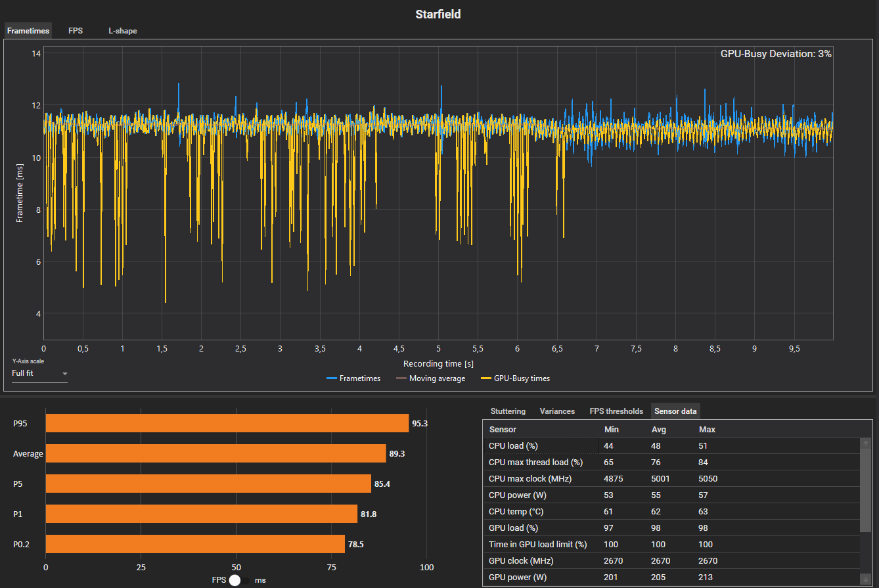Select the GPU load (%) row
The height and width of the screenshot is (588, 879).
(x=671, y=528)
